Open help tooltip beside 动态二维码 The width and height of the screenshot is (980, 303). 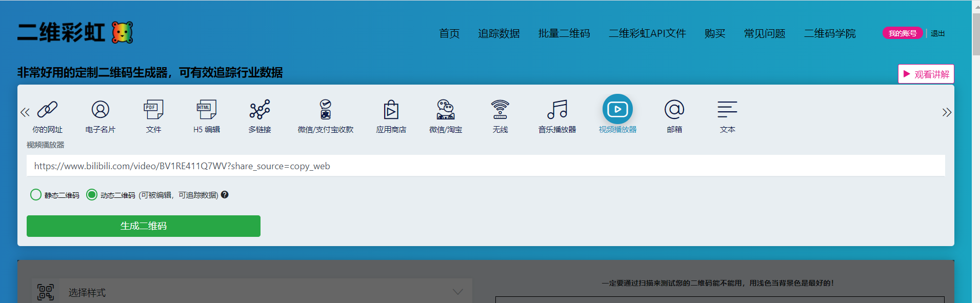(x=225, y=195)
